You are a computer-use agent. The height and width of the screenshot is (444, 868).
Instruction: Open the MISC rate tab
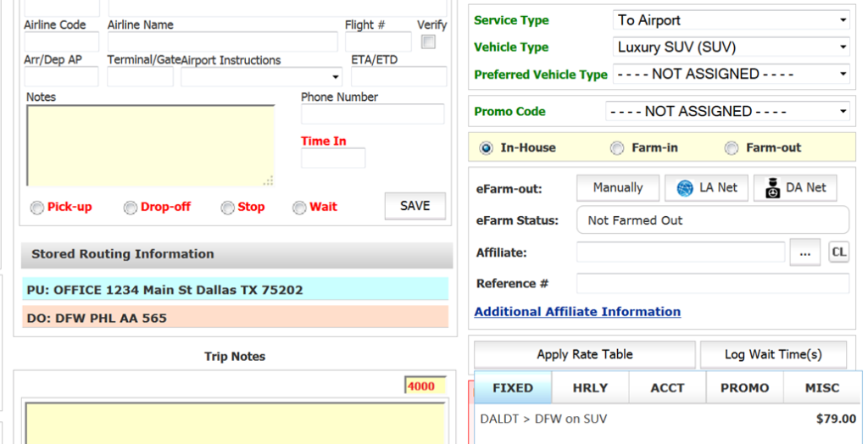pyautogui.click(x=822, y=388)
